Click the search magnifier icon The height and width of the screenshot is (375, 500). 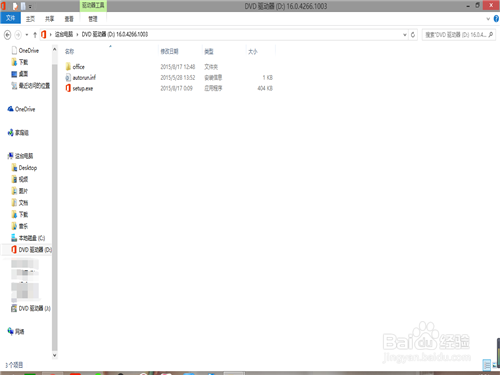491,35
